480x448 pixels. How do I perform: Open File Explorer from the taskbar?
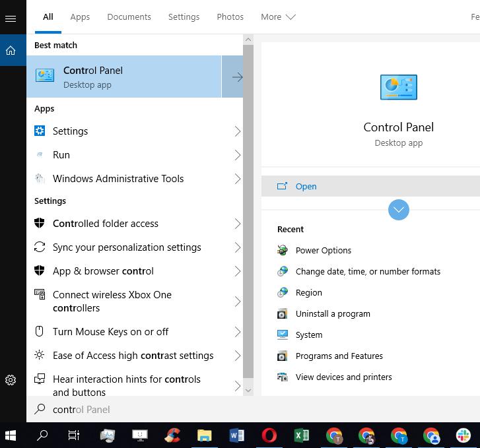204,435
